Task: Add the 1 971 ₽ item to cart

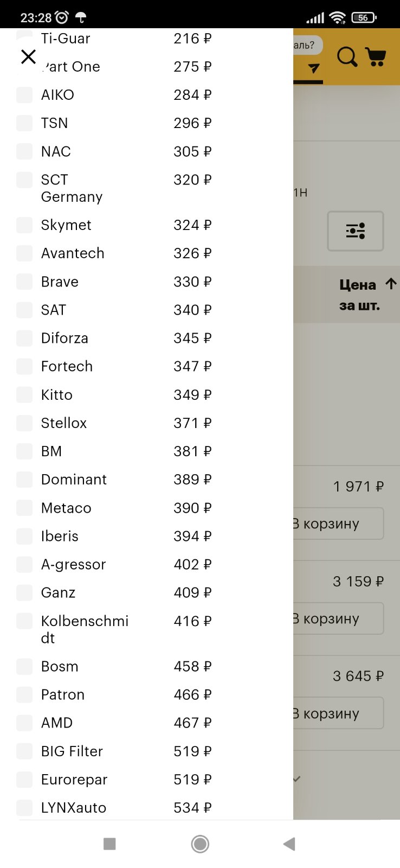Action: coord(337,524)
